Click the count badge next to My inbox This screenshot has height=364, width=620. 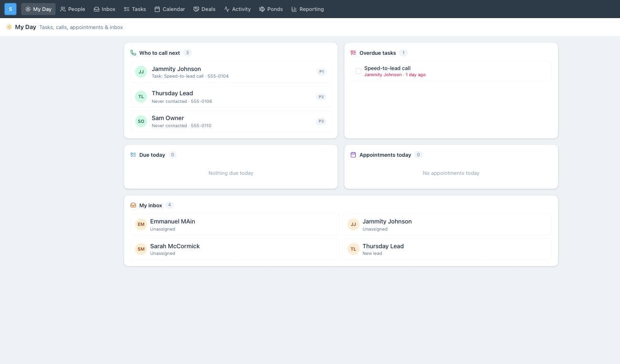point(170,205)
